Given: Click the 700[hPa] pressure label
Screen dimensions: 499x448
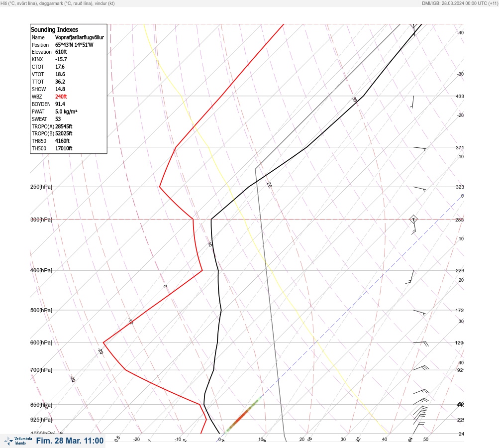Looking at the screenshot, I should (41, 370).
